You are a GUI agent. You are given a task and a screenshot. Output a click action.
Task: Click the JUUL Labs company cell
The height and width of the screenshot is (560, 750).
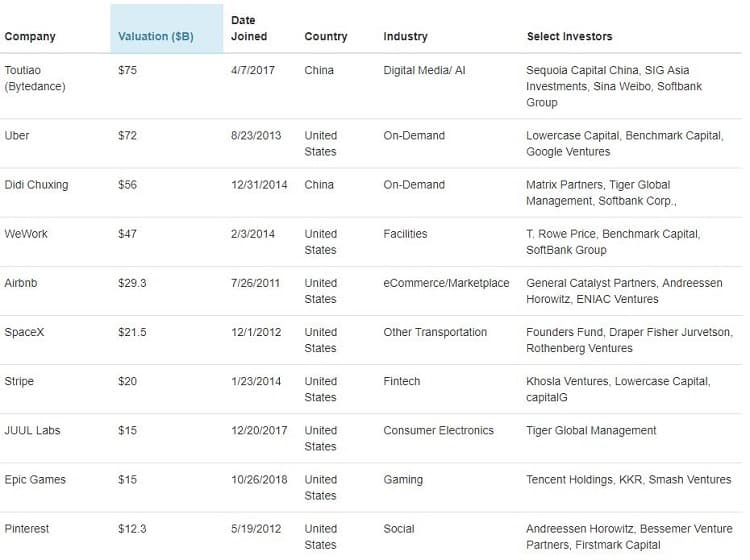(x=33, y=430)
